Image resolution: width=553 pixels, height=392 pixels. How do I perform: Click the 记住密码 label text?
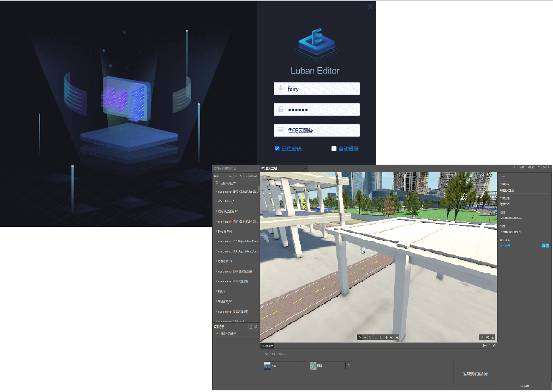(291, 149)
